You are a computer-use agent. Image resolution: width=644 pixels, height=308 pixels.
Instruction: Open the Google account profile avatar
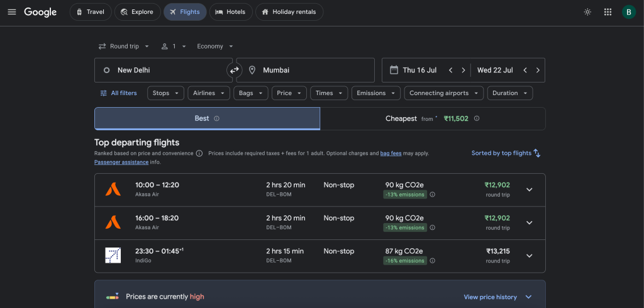pos(628,12)
